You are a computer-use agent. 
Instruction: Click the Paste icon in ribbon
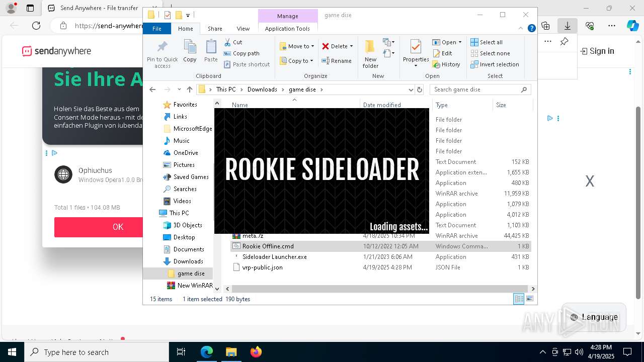click(211, 51)
